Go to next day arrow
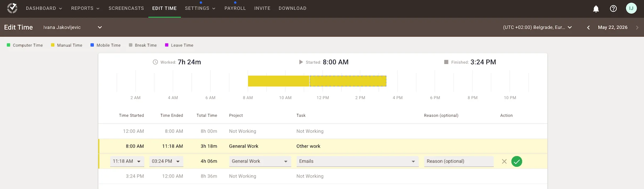This screenshot has width=644, height=189. pos(637,28)
